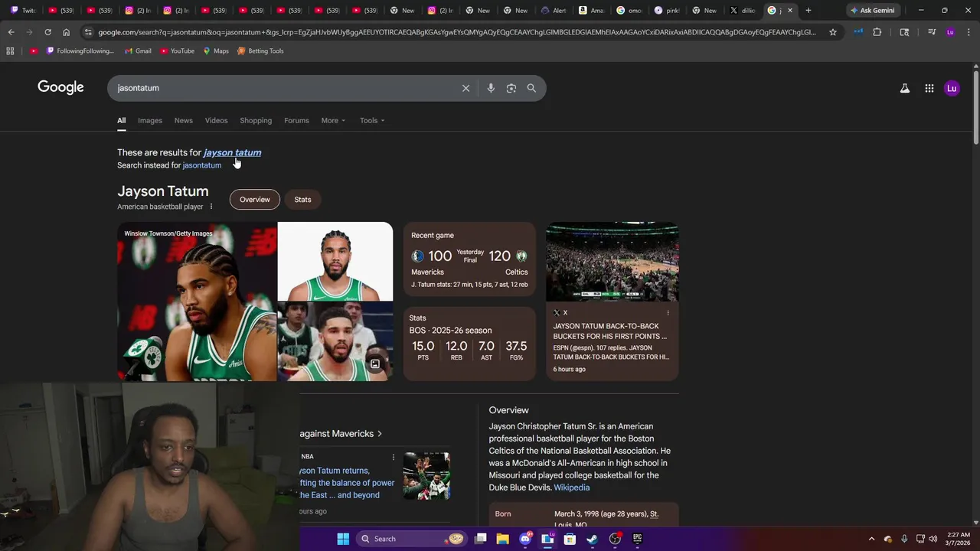This screenshot has height=551, width=980.
Task: Open the Gmail bookmark
Action: click(x=137, y=51)
